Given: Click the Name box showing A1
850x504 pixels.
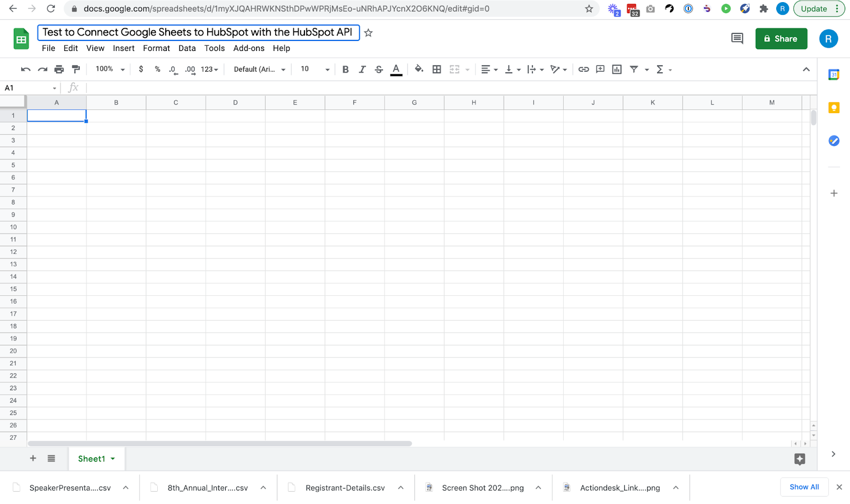Looking at the screenshot, I should (30, 88).
